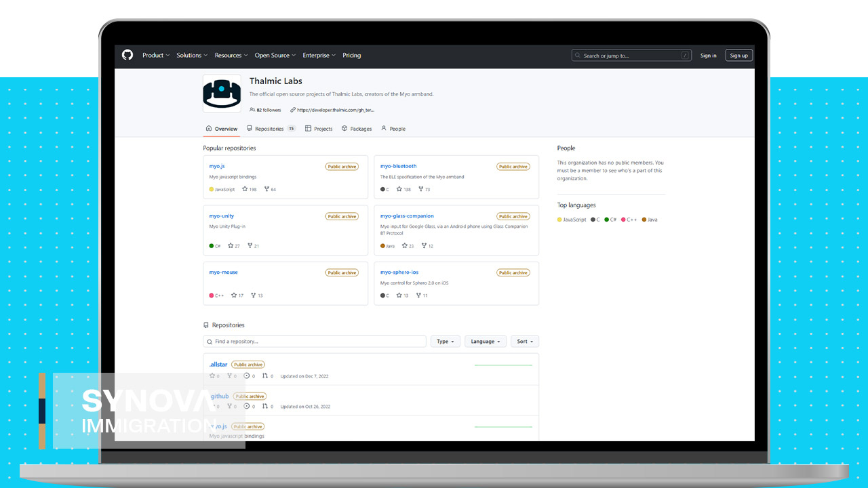This screenshot has width=868, height=488.
Task: Click the .allstar activity sparkline graph
Action: tap(503, 365)
